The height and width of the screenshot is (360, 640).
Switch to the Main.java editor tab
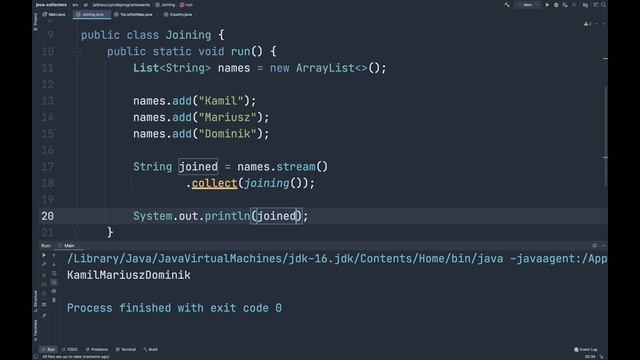click(x=54, y=14)
